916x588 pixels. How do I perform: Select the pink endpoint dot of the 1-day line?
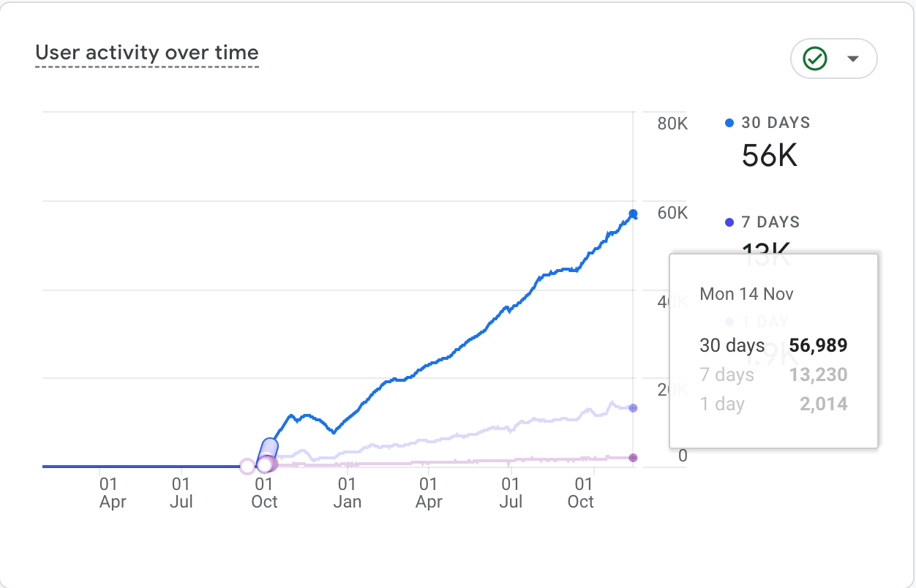tap(633, 458)
